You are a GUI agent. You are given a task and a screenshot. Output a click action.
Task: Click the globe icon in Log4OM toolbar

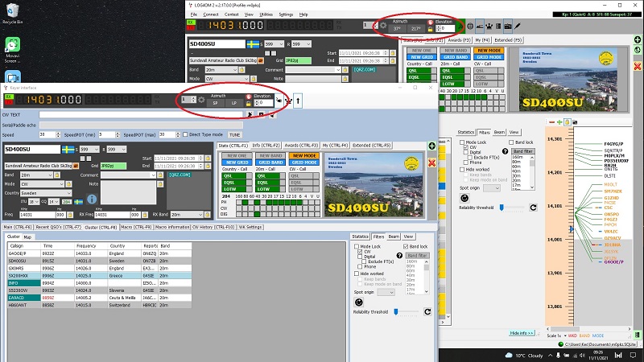[470, 26]
